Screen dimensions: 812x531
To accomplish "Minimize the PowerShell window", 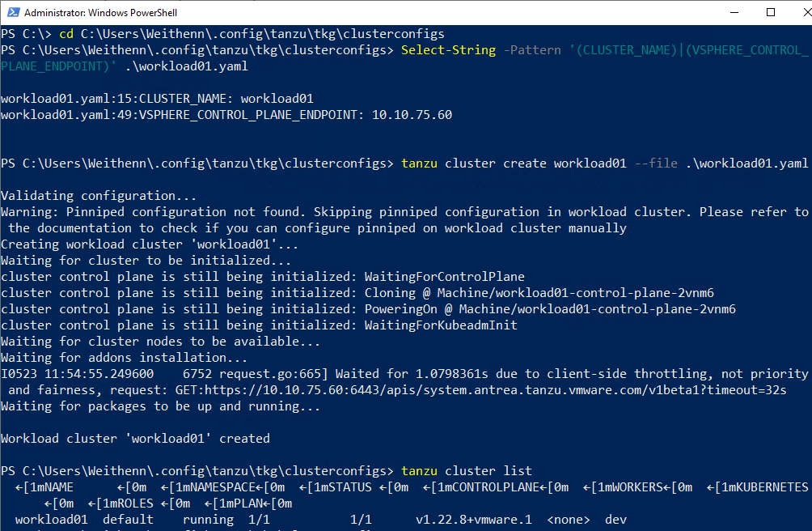I will coord(734,12).
